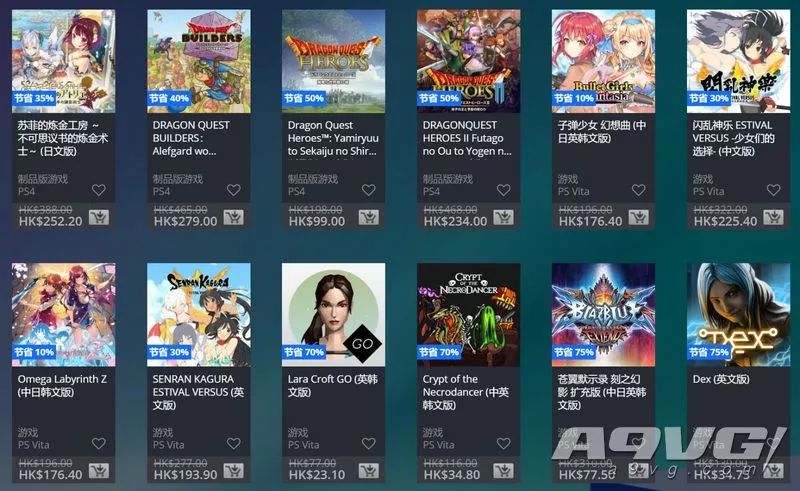Add Crypt of the Necrodancer to cart
The width and height of the screenshot is (800, 491).
(504, 471)
